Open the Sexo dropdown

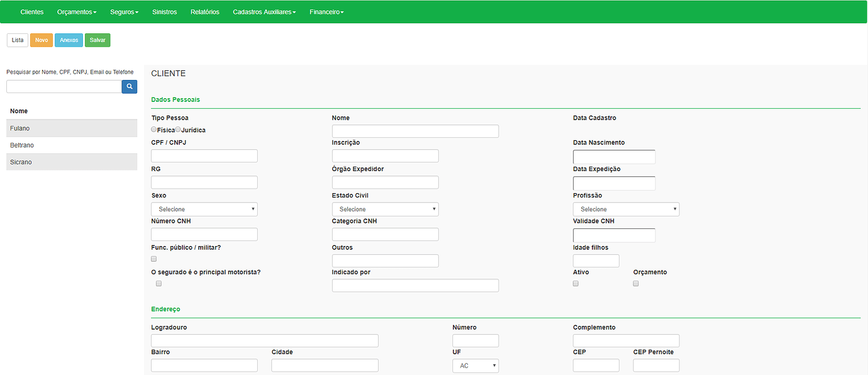click(204, 209)
